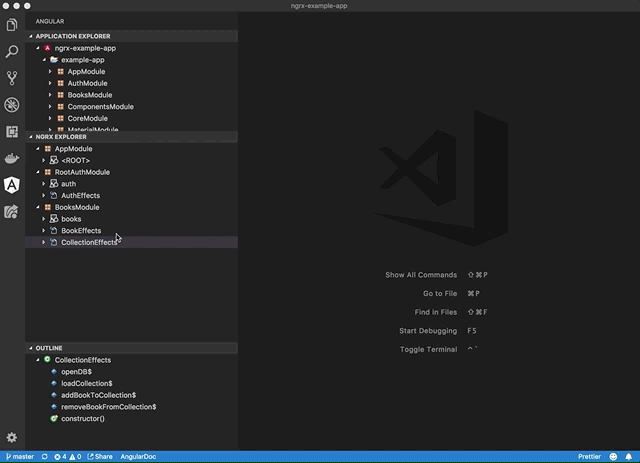Viewport: 640px width, 463px height.
Task: Click Prettier in the status bar
Action: click(589, 456)
